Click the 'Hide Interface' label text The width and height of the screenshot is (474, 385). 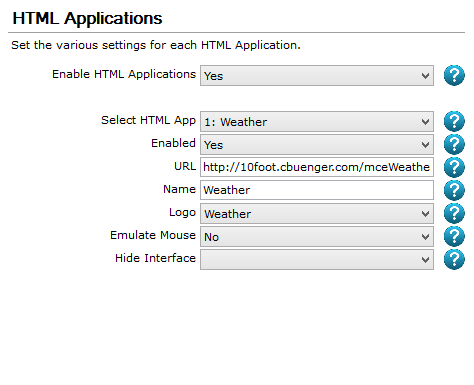point(155,258)
